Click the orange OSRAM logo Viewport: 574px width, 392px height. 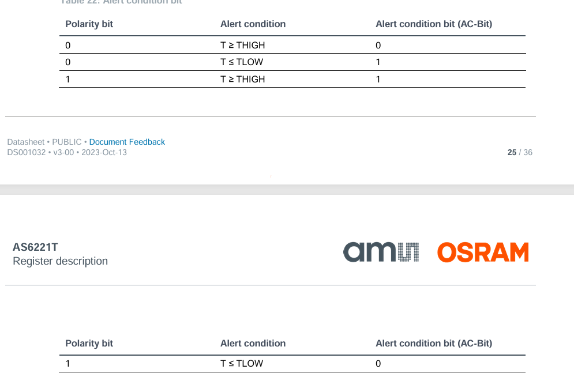point(482,252)
